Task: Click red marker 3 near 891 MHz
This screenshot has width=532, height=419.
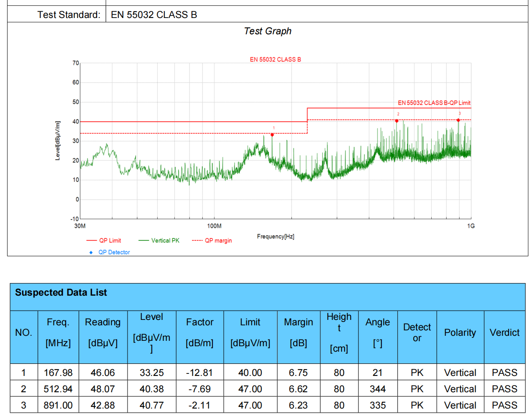Action: pos(458,120)
